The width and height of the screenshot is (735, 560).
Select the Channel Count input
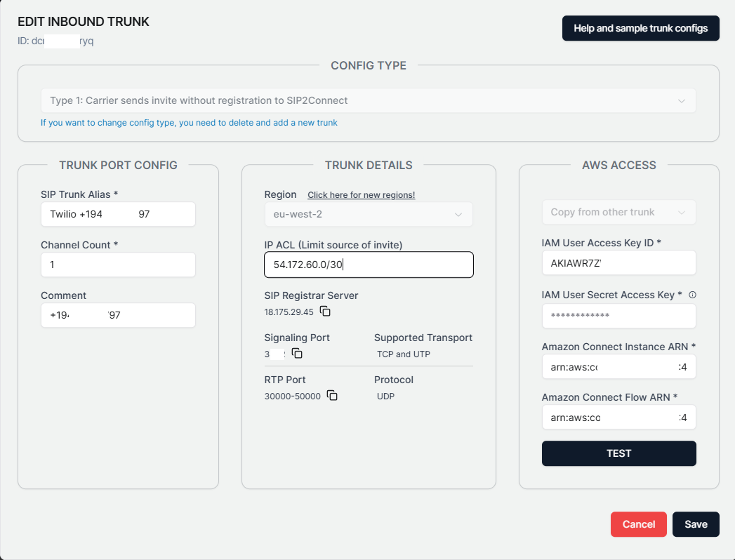118,265
